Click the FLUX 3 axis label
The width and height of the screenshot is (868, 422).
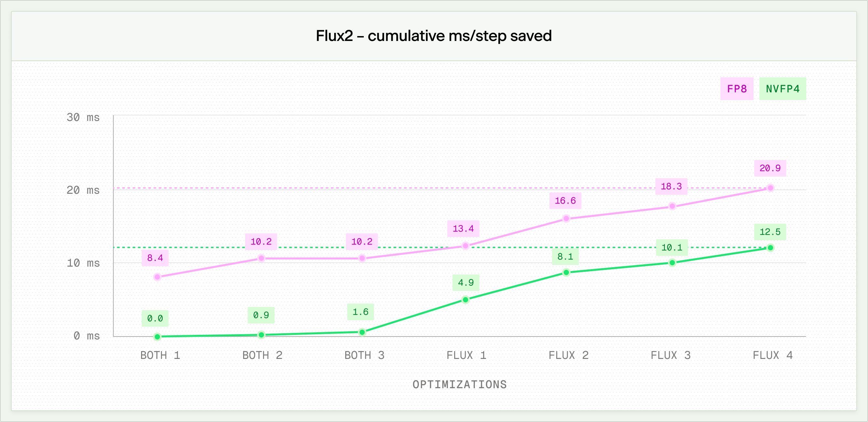[671, 355]
